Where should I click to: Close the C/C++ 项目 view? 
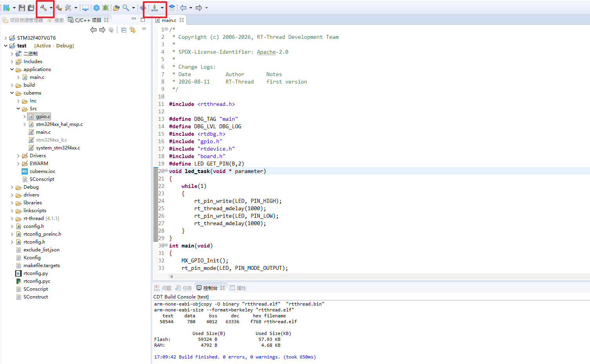[x=106, y=20]
